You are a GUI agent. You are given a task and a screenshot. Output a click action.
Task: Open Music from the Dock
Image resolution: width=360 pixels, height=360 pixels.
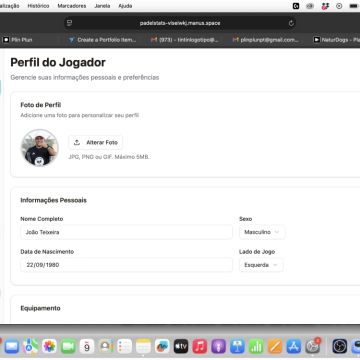pos(200,347)
